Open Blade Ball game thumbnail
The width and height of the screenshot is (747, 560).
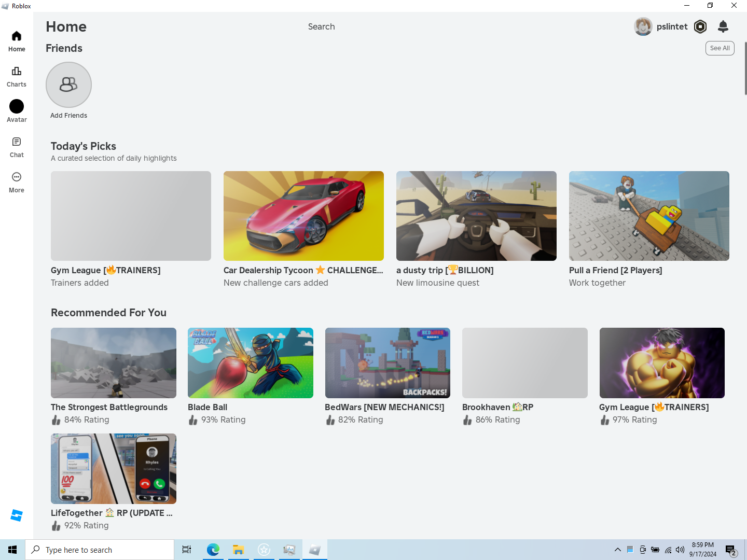click(x=251, y=363)
